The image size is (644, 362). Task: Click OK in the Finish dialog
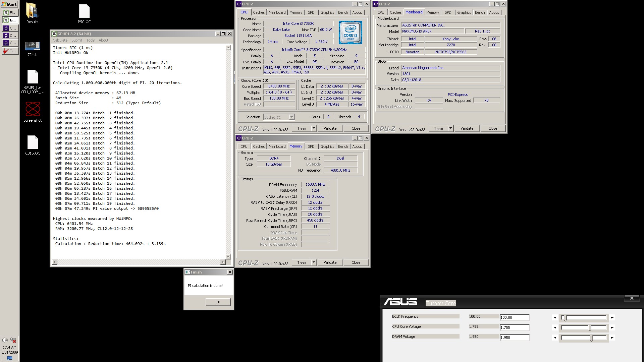(x=218, y=302)
